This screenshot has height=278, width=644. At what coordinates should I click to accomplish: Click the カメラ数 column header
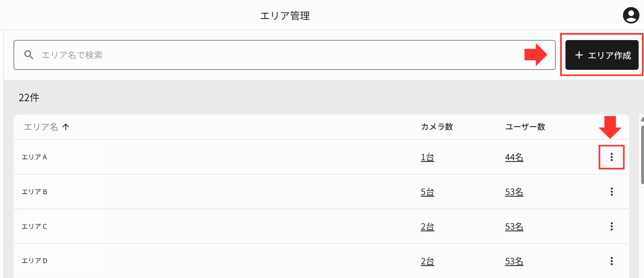tap(437, 127)
